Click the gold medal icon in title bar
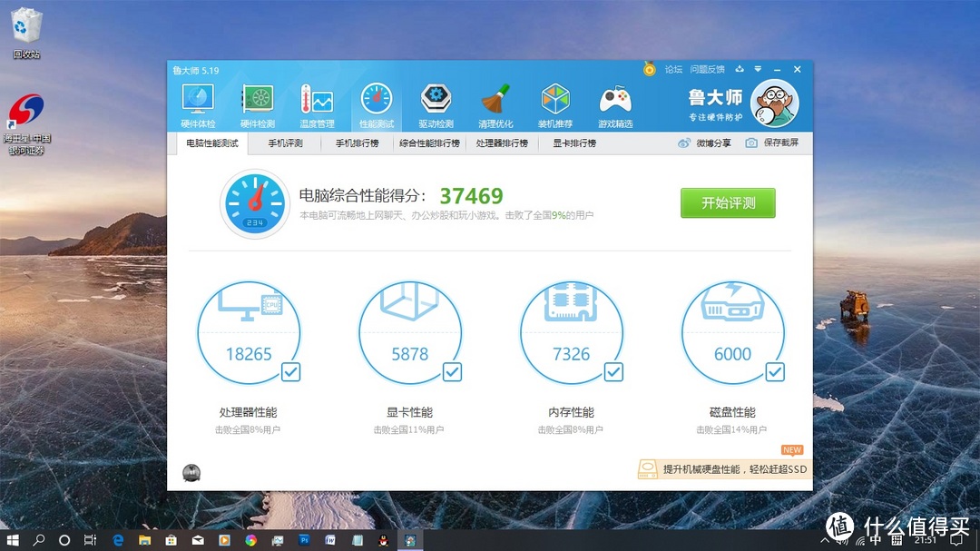The width and height of the screenshot is (980, 551). [x=650, y=69]
